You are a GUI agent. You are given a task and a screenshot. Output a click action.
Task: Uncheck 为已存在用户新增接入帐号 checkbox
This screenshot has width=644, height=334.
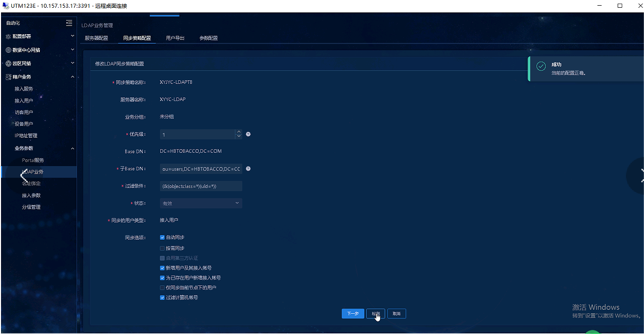(x=162, y=278)
